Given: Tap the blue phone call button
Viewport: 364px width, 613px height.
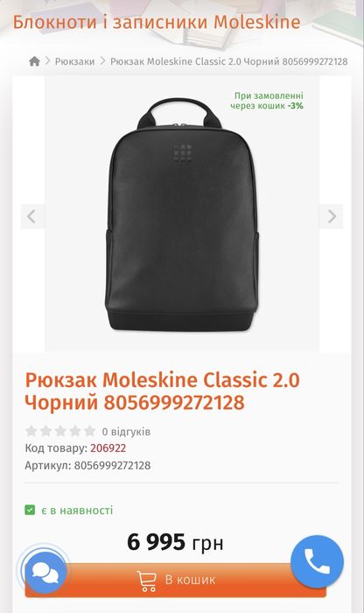Looking at the screenshot, I should pyautogui.click(x=317, y=562).
